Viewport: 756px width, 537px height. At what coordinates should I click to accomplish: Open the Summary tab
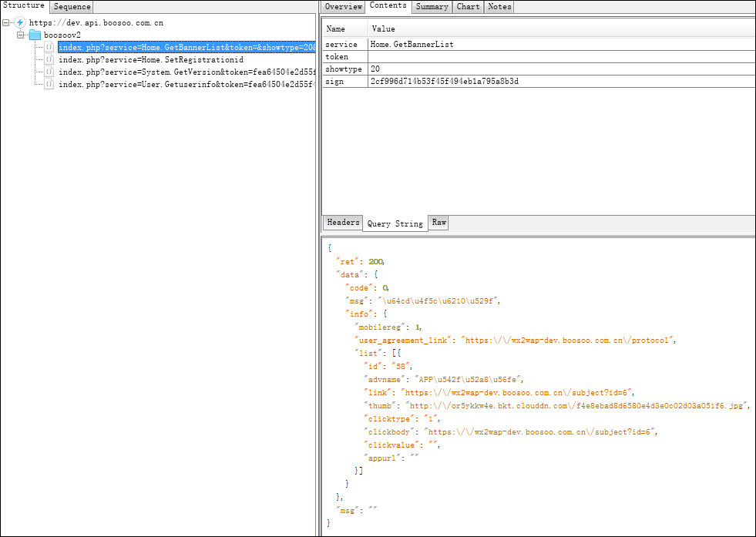432,7
